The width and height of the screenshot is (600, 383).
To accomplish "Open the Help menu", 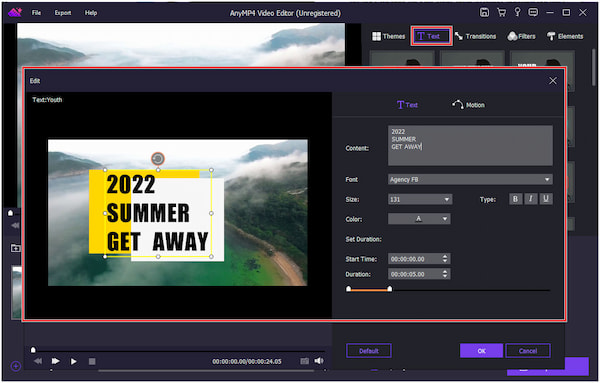I will pyautogui.click(x=91, y=13).
